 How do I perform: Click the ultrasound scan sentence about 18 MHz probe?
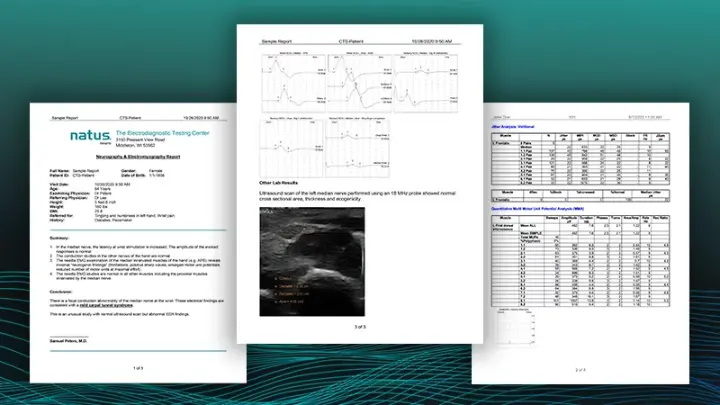(357, 196)
